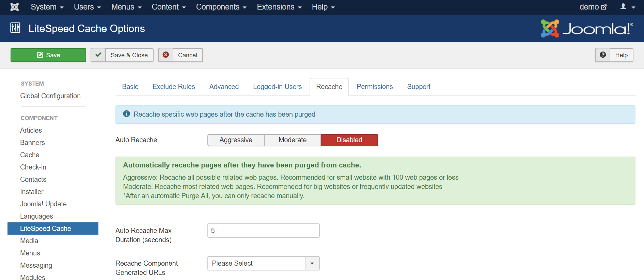The width and height of the screenshot is (644, 280).
Task: Open Modules component options
Action: [32, 277]
